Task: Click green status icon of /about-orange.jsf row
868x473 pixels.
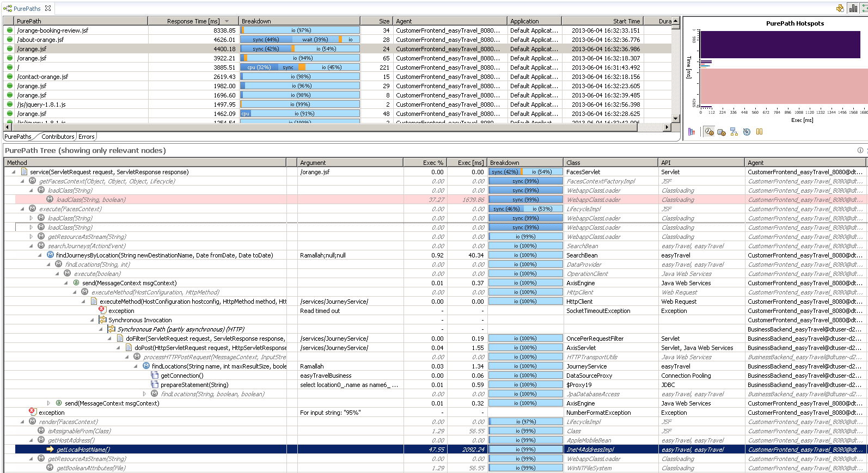Action: pyautogui.click(x=10, y=40)
